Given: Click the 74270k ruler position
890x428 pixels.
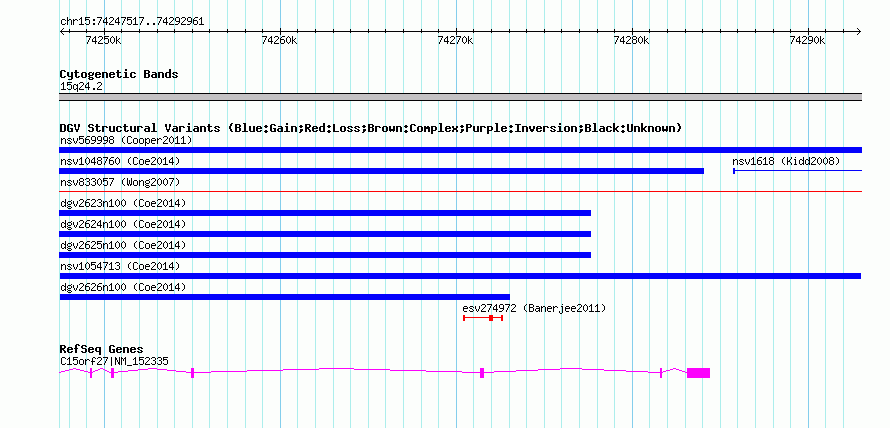Looking at the screenshot, I should (455, 40).
